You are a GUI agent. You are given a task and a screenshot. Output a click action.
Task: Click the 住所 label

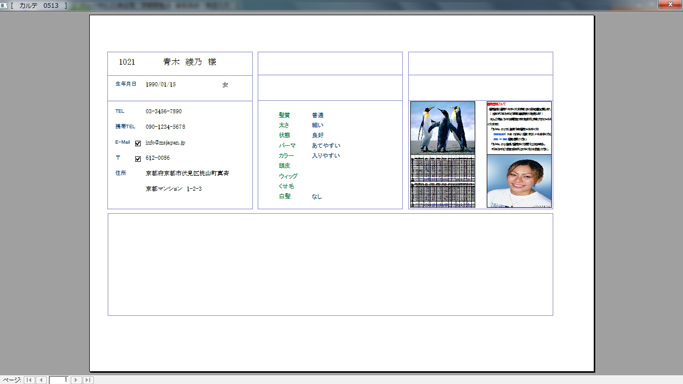[x=121, y=173]
